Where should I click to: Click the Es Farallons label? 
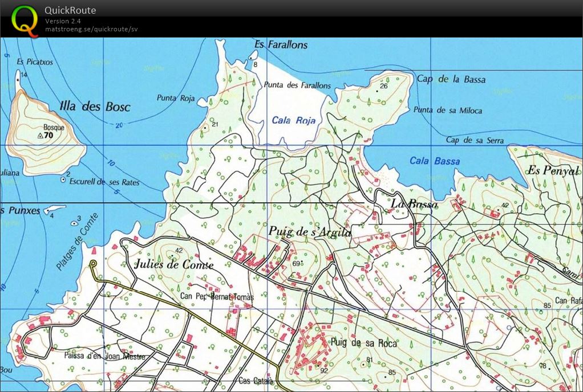(281, 44)
